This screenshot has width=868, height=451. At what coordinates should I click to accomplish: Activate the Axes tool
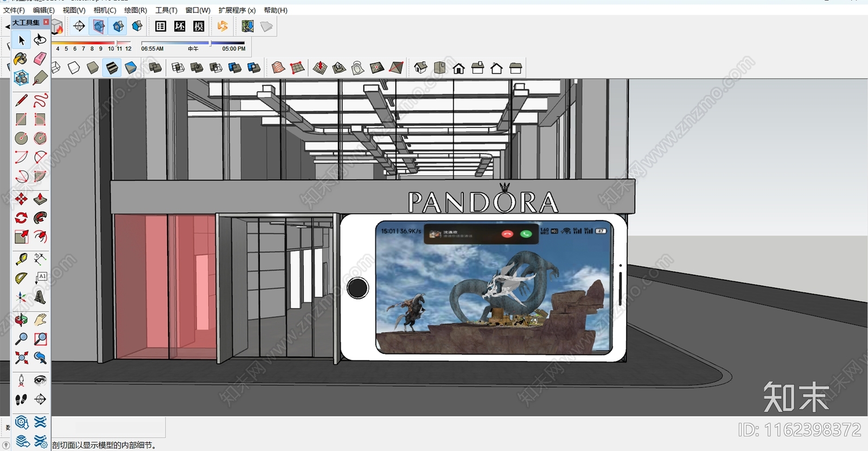pyautogui.click(x=21, y=297)
